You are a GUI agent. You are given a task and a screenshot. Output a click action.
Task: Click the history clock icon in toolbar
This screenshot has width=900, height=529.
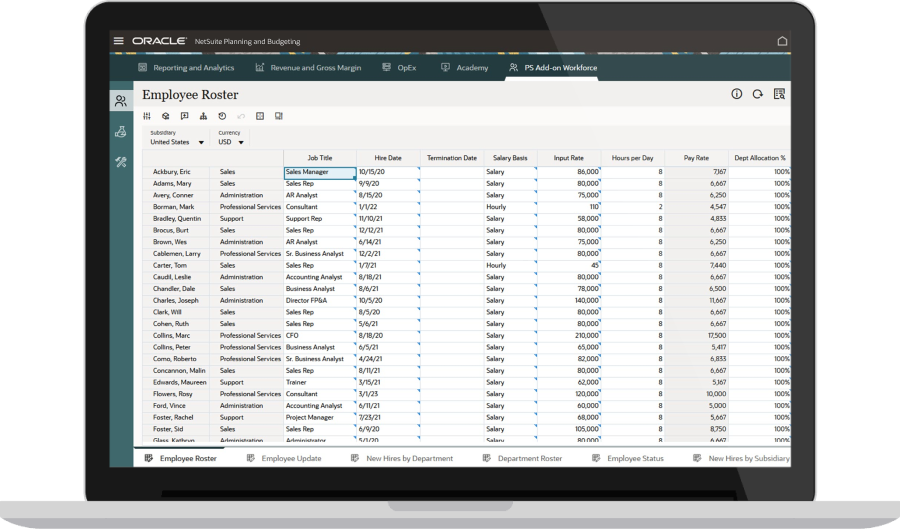tap(222, 116)
